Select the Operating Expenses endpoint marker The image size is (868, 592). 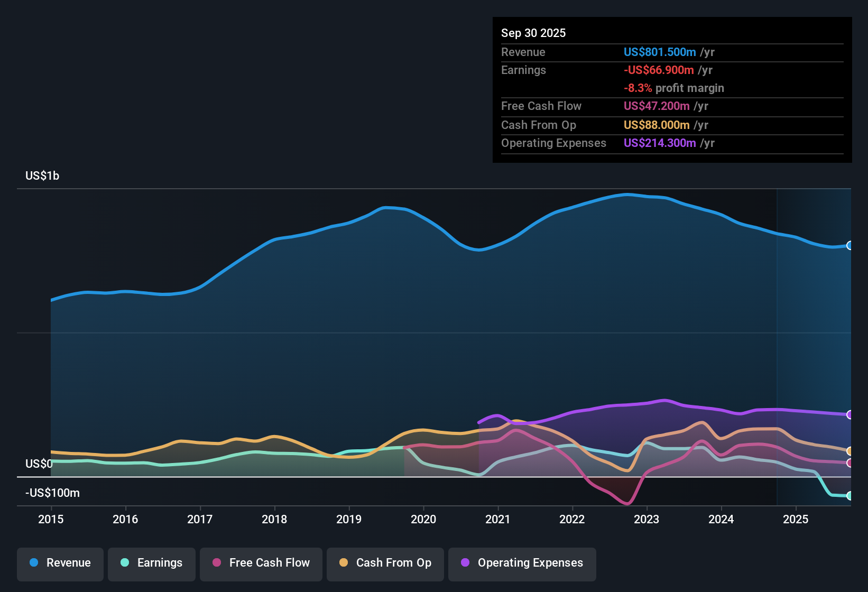(849, 415)
